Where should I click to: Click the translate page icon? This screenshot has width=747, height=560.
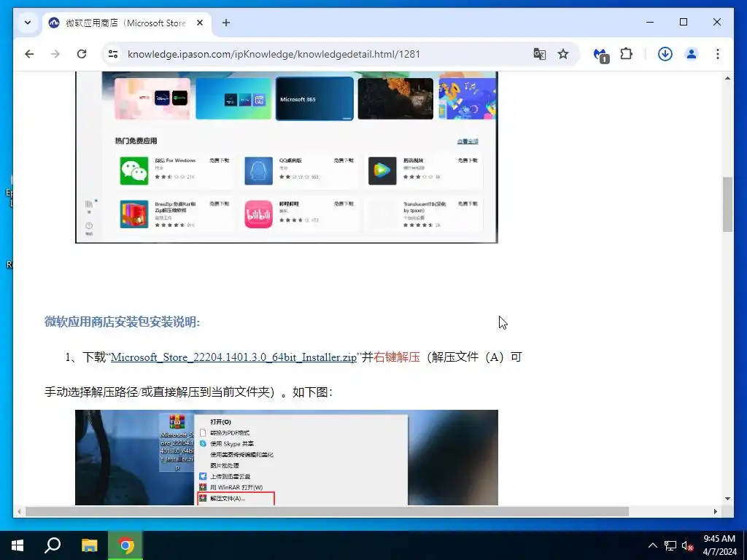click(539, 54)
